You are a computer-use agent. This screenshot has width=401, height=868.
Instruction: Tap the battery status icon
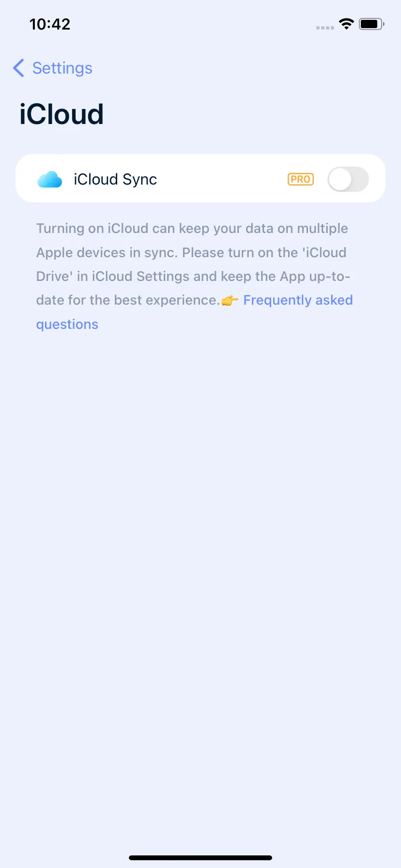(371, 24)
